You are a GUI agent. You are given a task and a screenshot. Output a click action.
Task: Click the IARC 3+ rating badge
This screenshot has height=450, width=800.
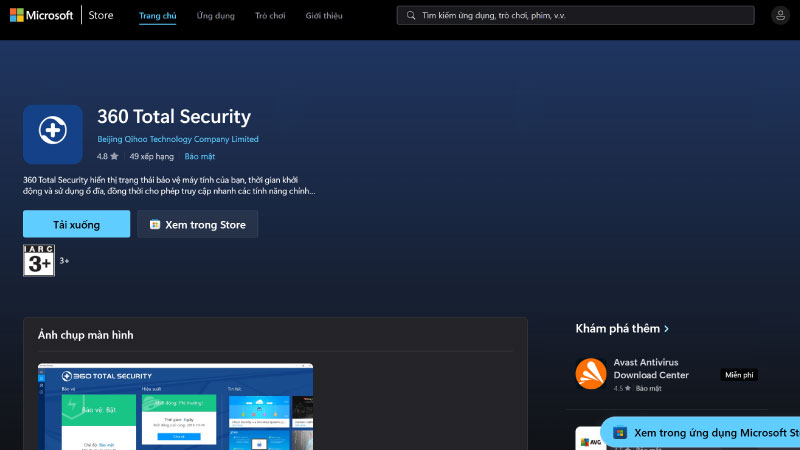pyautogui.click(x=39, y=260)
